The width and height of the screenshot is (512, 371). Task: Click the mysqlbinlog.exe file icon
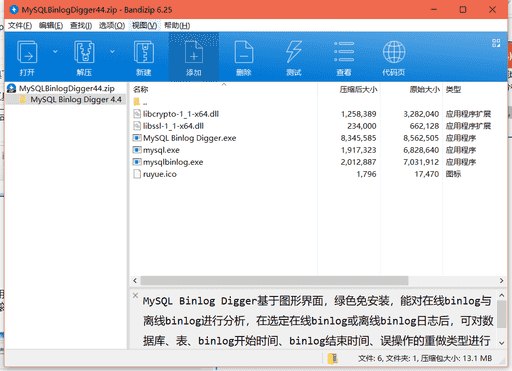coord(137,162)
